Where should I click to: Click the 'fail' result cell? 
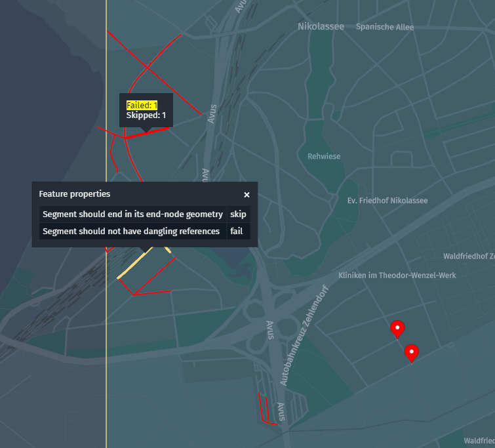pos(238,232)
